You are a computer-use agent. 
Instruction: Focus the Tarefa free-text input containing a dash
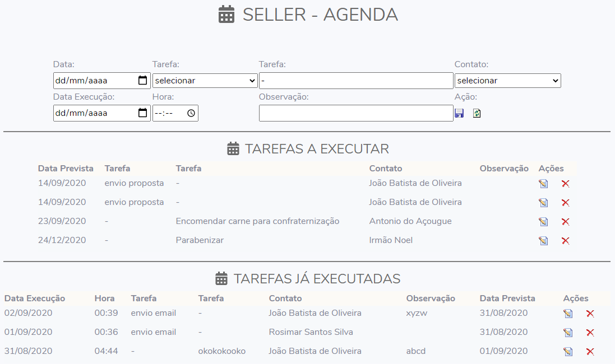coord(356,80)
